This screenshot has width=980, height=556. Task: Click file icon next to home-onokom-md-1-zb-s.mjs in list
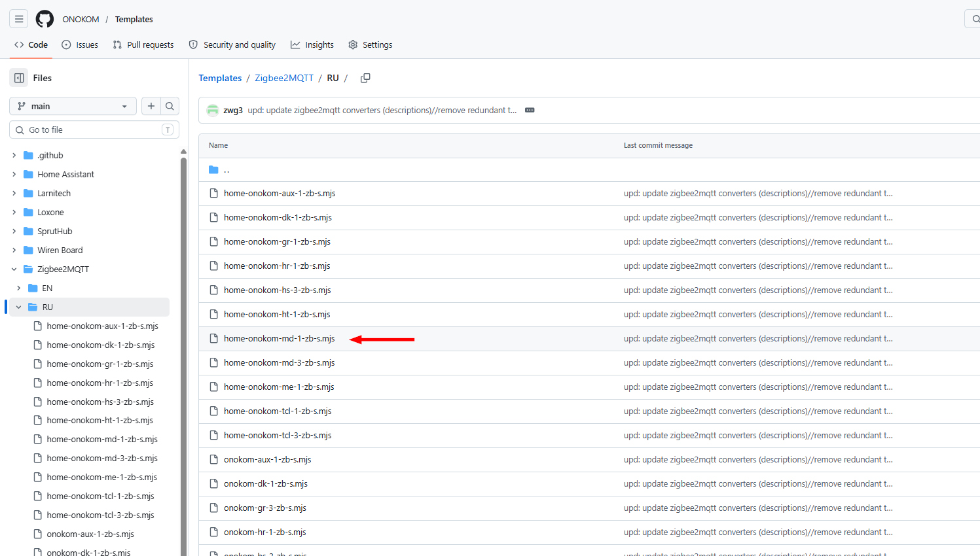tap(213, 339)
